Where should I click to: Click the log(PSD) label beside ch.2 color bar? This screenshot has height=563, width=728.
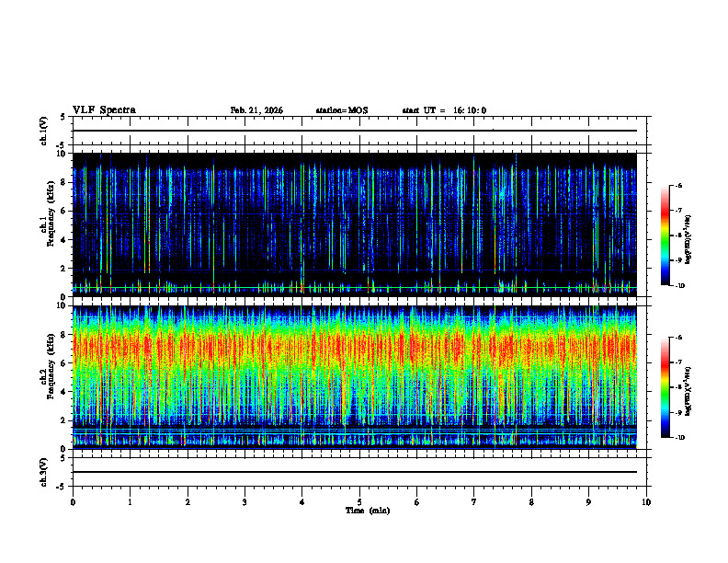click(x=688, y=391)
